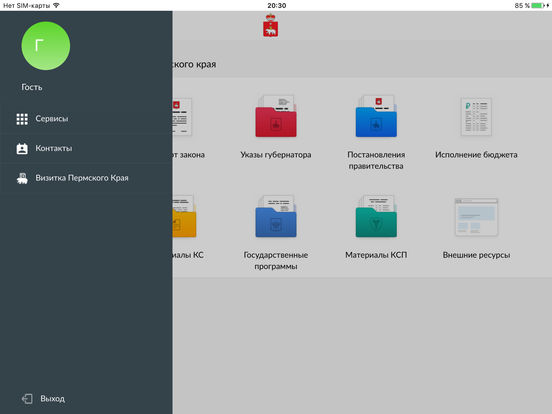Click the Постановления правительства label
Image resolution: width=552 pixels, height=414 pixels.
[376, 160]
